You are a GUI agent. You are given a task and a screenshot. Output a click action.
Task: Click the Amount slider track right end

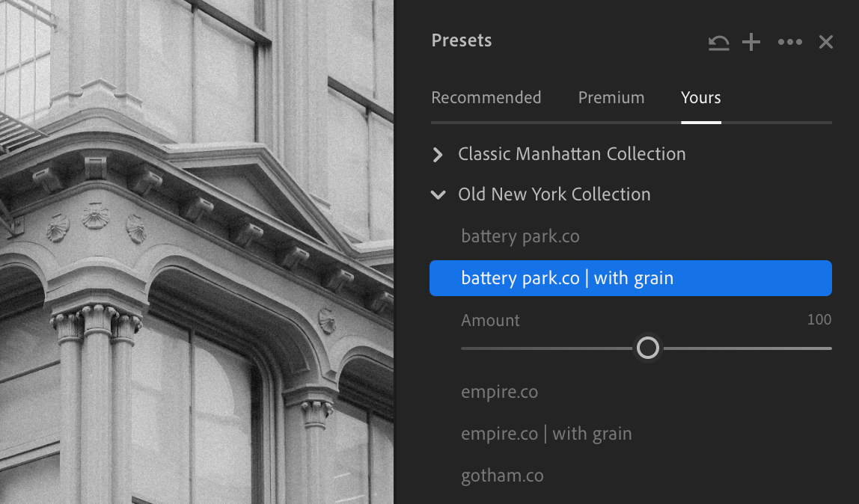pos(828,348)
